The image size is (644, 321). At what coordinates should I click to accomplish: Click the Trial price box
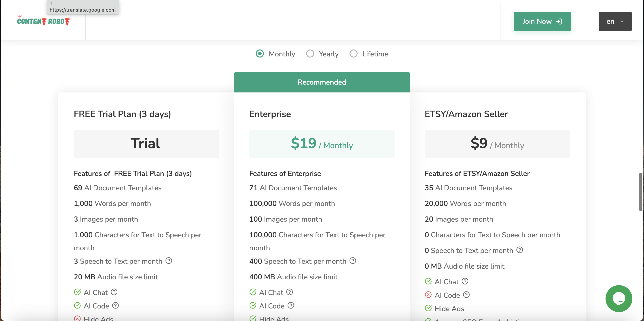pyautogui.click(x=146, y=144)
